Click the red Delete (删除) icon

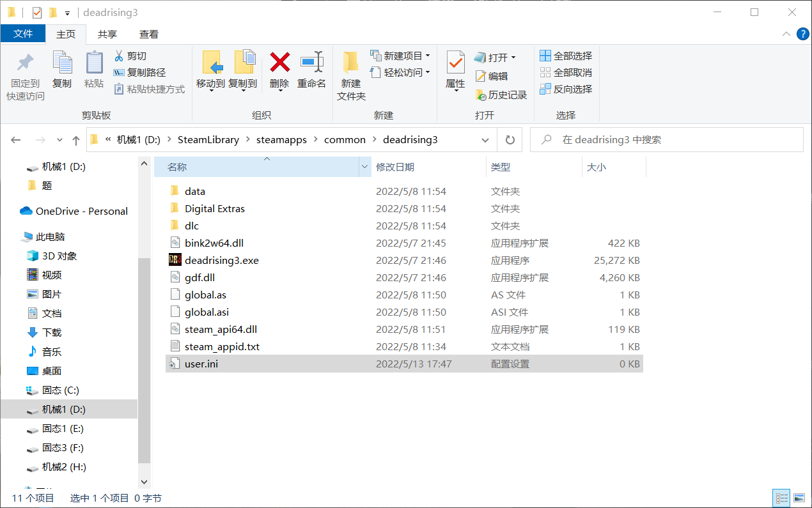coord(279,62)
